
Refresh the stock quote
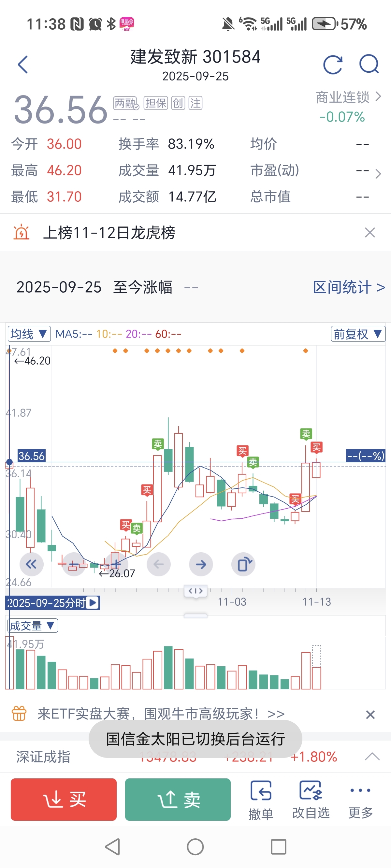pyautogui.click(x=333, y=65)
